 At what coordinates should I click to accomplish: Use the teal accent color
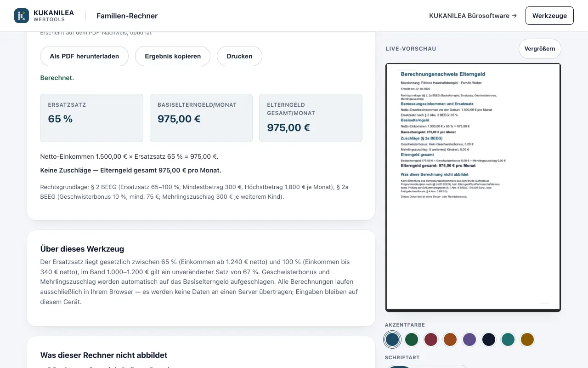508,339
